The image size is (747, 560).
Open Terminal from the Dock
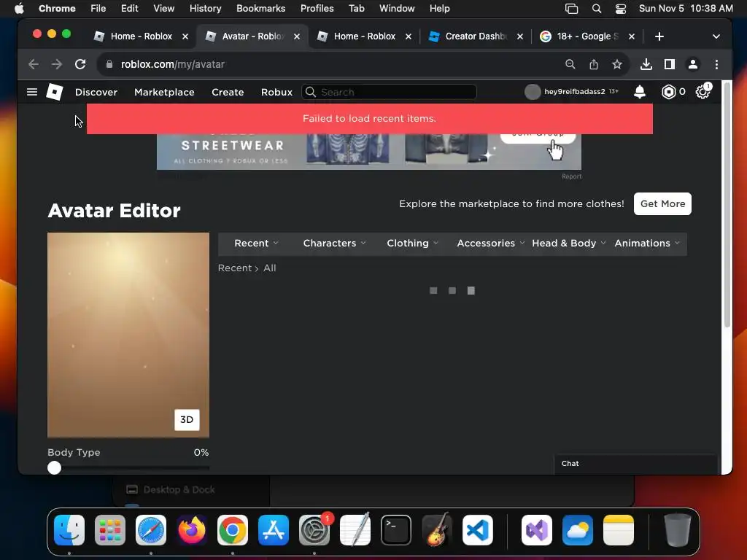(396, 530)
